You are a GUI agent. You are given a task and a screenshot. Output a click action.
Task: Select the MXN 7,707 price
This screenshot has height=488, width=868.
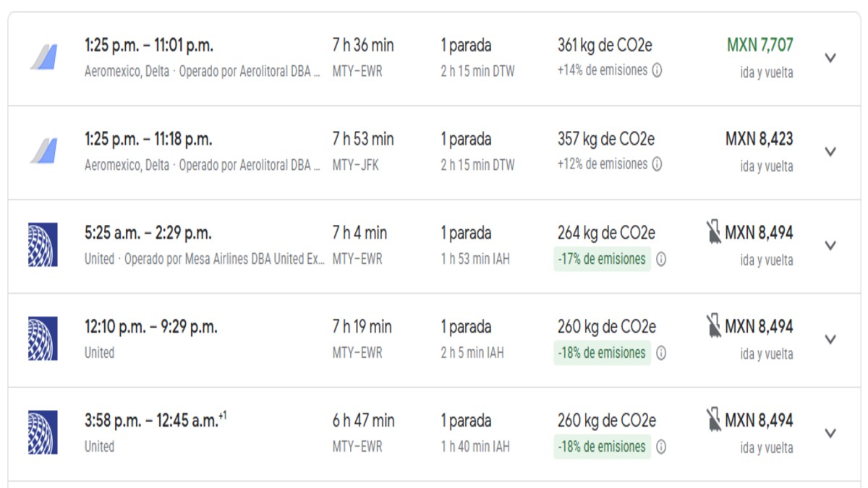point(759,45)
